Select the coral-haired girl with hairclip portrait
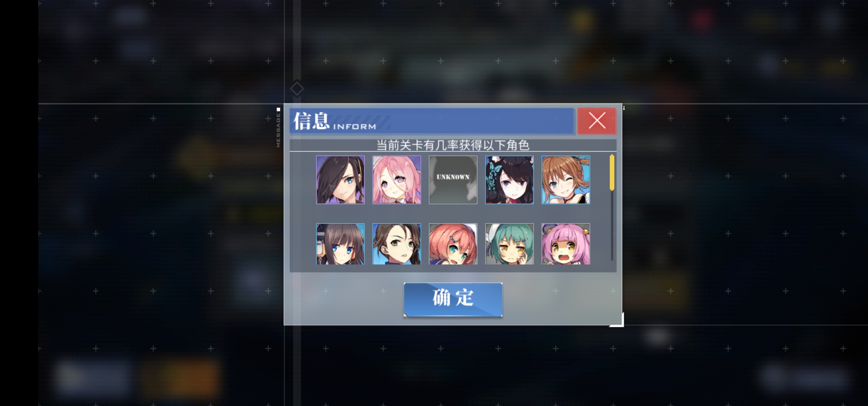This screenshot has height=406, width=868. point(453,244)
